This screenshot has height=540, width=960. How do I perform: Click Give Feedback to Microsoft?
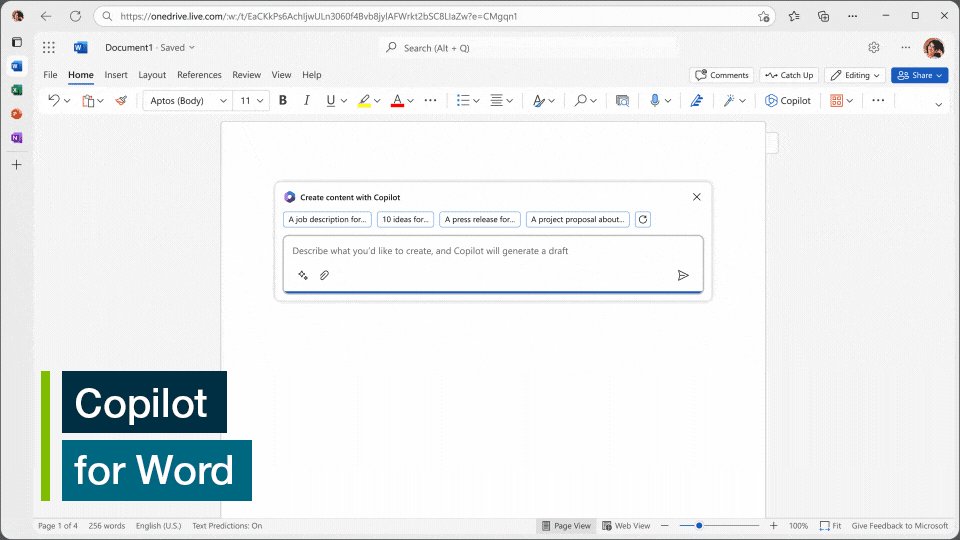point(899,526)
